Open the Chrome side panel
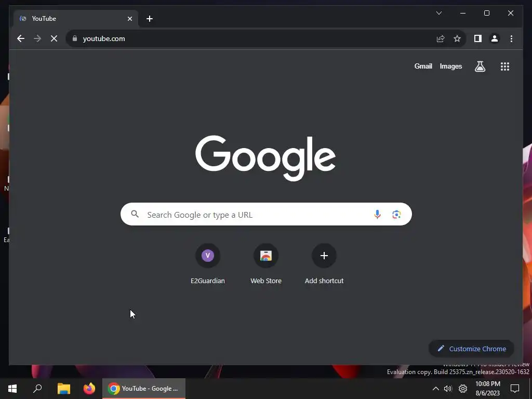This screenshot has height=399, width=532. [x=478, y=38]
